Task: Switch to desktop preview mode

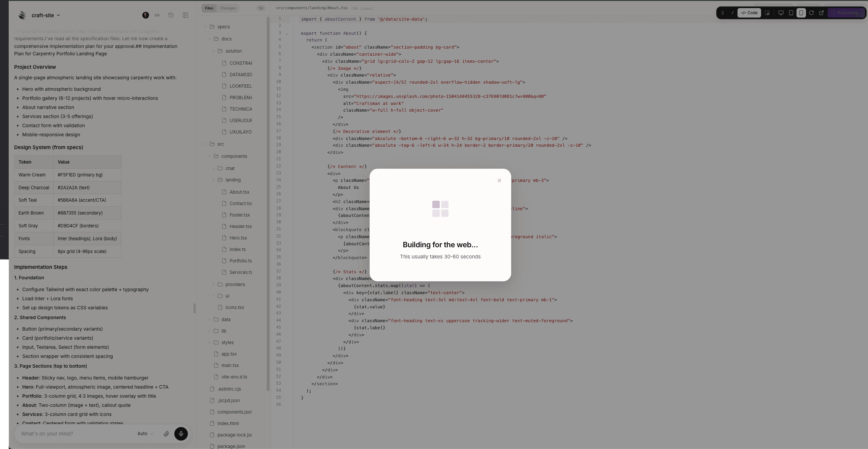Action: 781,13
